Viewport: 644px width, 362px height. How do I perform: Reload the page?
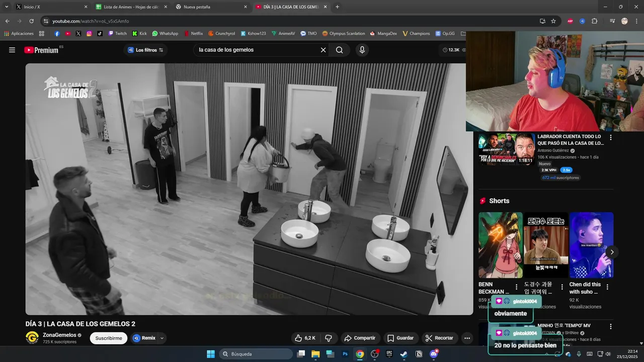click(31, 21)
